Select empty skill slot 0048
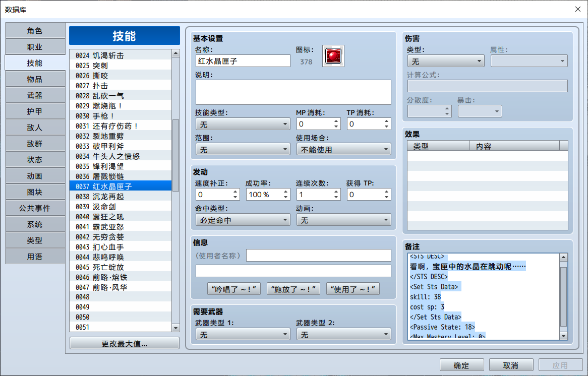588x376 pixels. coord(121,297)
